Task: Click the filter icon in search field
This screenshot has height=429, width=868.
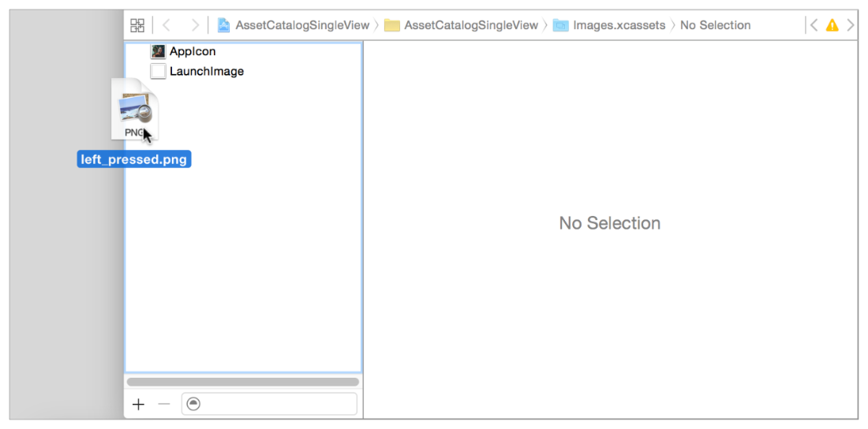Action: click(193, 404)
